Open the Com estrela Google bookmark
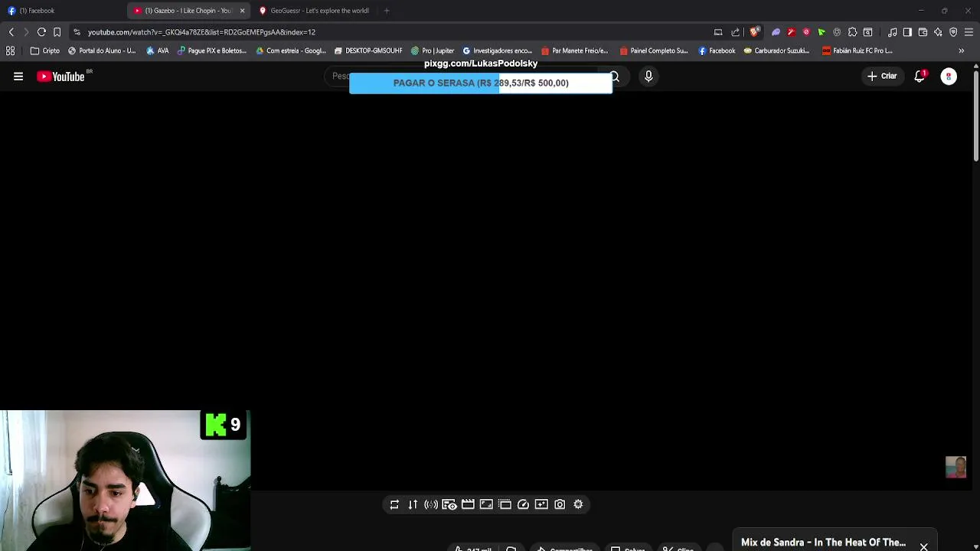 click(x=291, y=51)
